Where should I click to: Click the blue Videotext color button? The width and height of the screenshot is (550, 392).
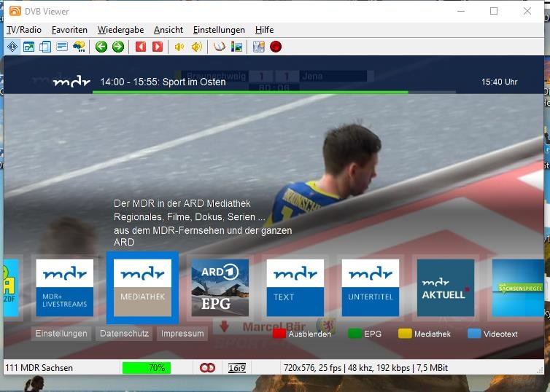[493, 334]
